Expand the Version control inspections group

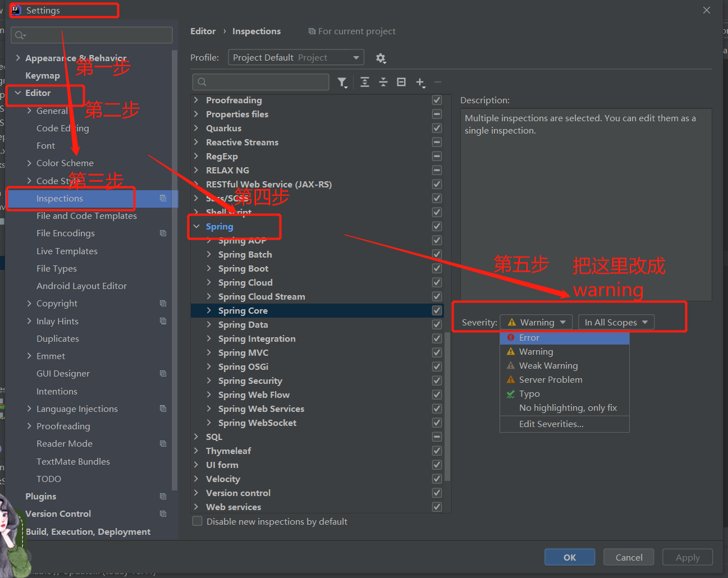(x=196, y=493)
